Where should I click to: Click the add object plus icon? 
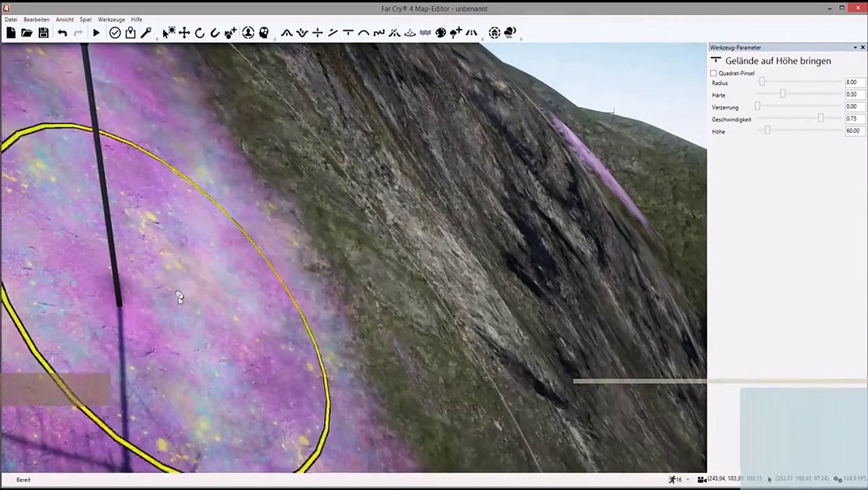tap(231, 33)
